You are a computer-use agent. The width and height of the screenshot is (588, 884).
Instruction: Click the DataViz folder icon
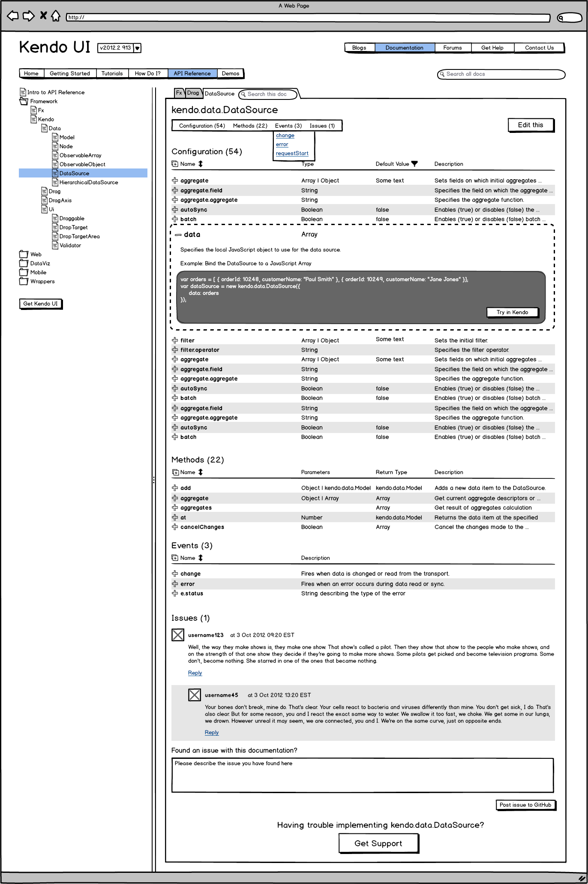pyautogui.click(x=24, y=263)
